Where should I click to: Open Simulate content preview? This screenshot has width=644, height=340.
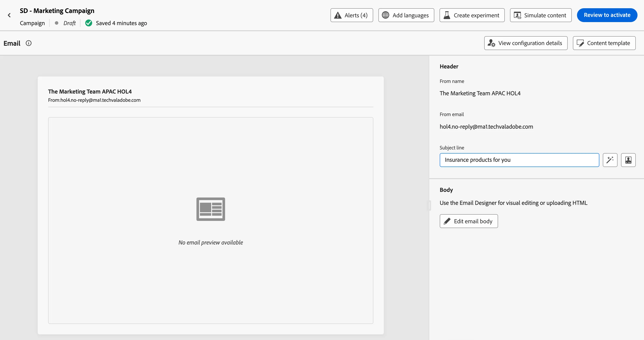click(541, 15)
